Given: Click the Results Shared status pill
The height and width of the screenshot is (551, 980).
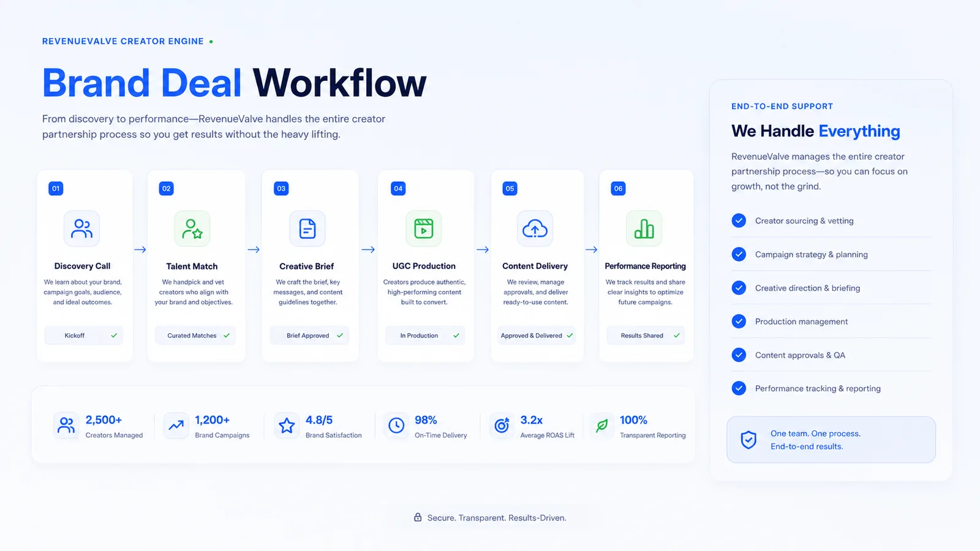Looking at the screenshot, I should 646,335.
